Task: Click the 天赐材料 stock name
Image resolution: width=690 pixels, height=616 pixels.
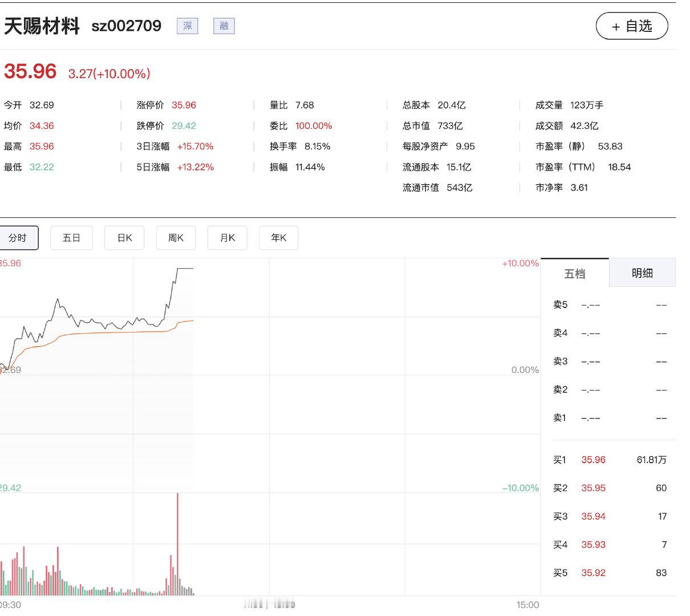Action: [42, 26]
